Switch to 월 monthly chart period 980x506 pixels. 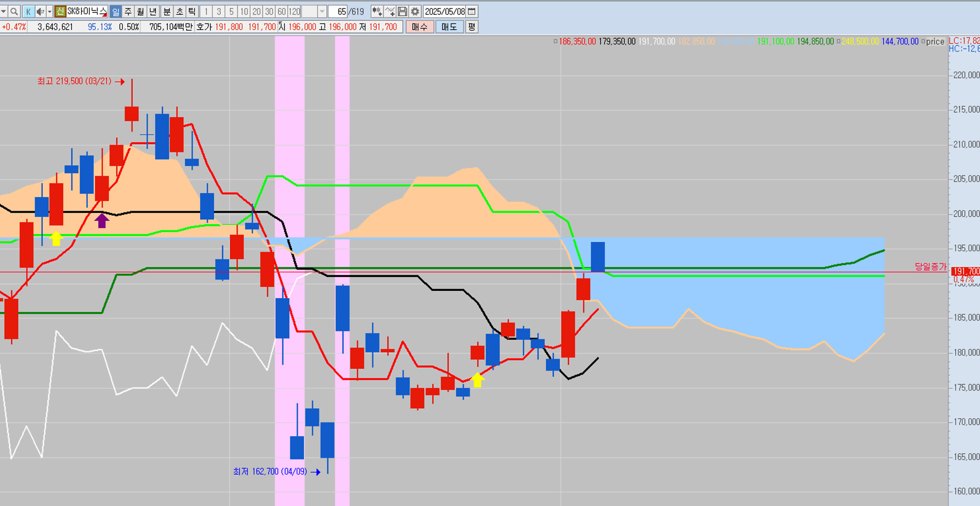click(140, 11)
